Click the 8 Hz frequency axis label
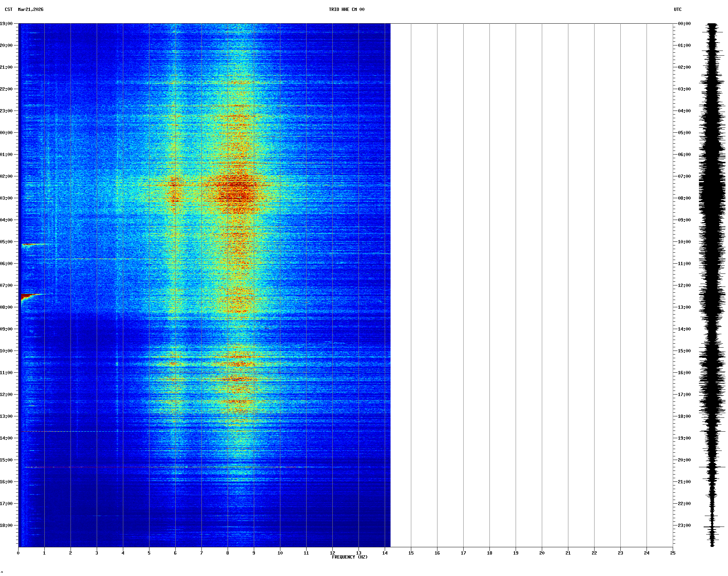The height and width of the screenshot is (576, 728). 228,553
